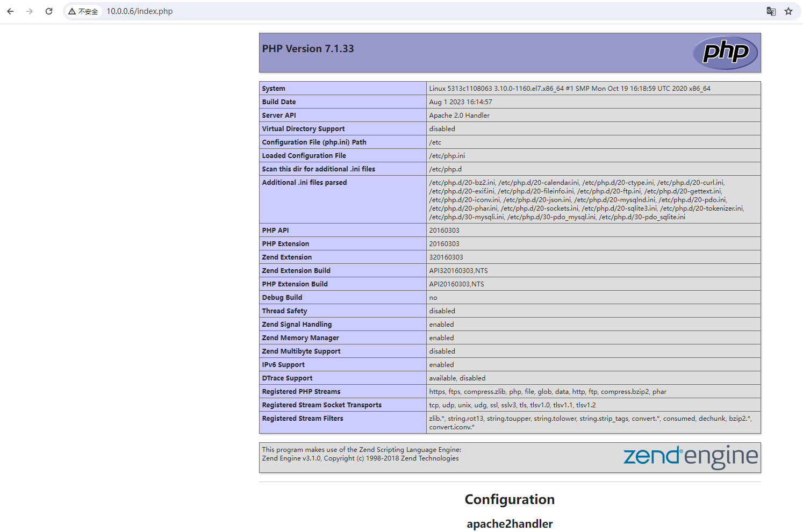Select the API320160303,NTS value
The width and height of the screenshot is (803, 532).
(x=458, y=271)
